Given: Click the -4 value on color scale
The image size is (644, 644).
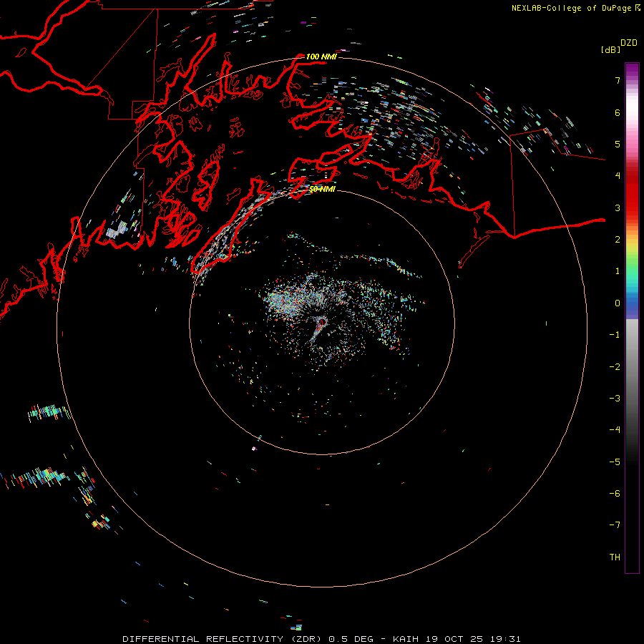Looking at the screenshot, I should click(x=615, y=430).
